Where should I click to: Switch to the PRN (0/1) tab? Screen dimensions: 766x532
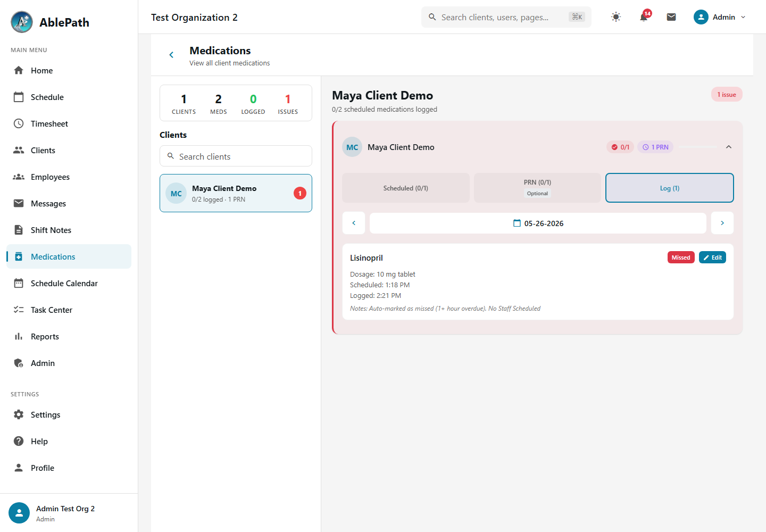tap(537, 188)
